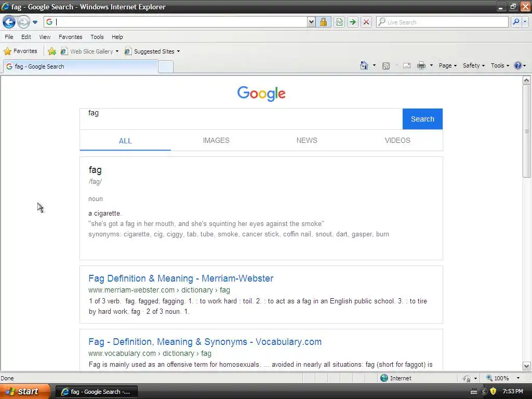Open a new blank tab
Image resolution: width=532 pixels, height=399 pixels.
click(166, 67)
